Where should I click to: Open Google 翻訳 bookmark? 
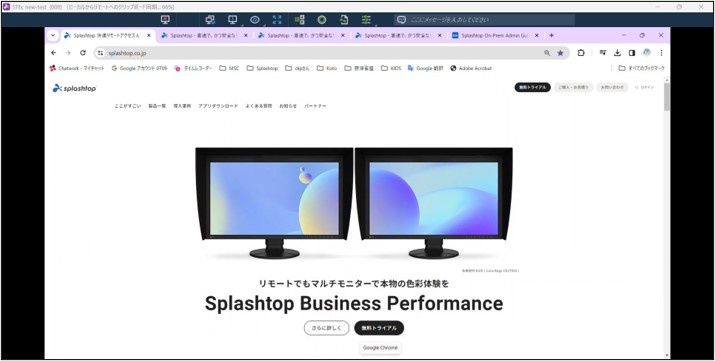425,68
